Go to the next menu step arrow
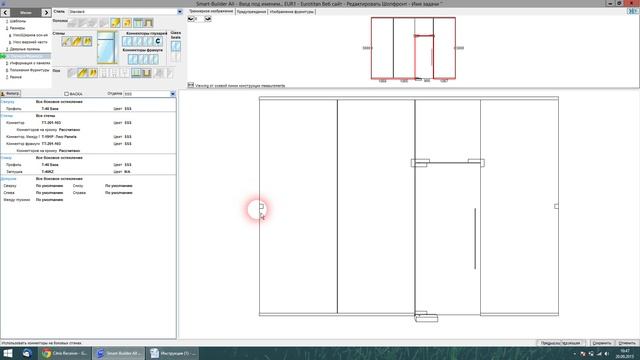The image size is (640, 360). (x=46, y=13)
